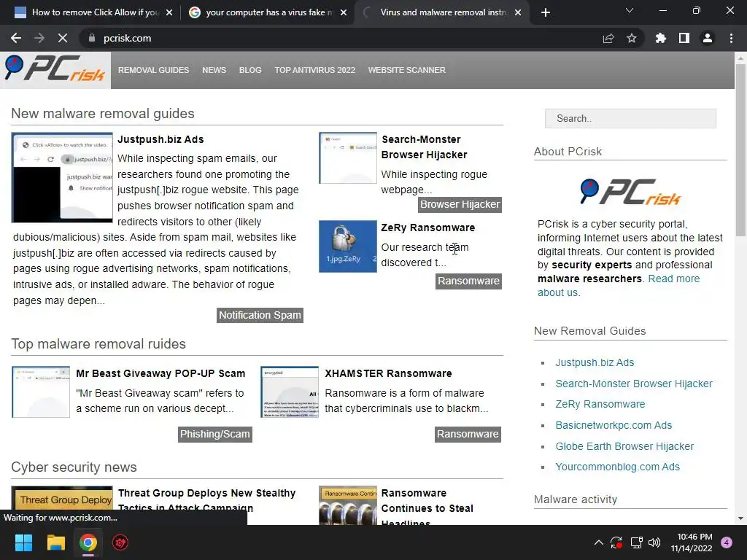Open the Windows Start menu
The image size is (747, 560).
tap(23, 542)
